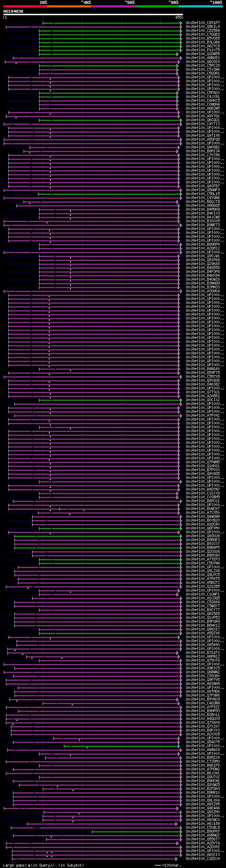Click the AU194030 query name
Screen dimensions: 226x868
[x=13, y=11]
